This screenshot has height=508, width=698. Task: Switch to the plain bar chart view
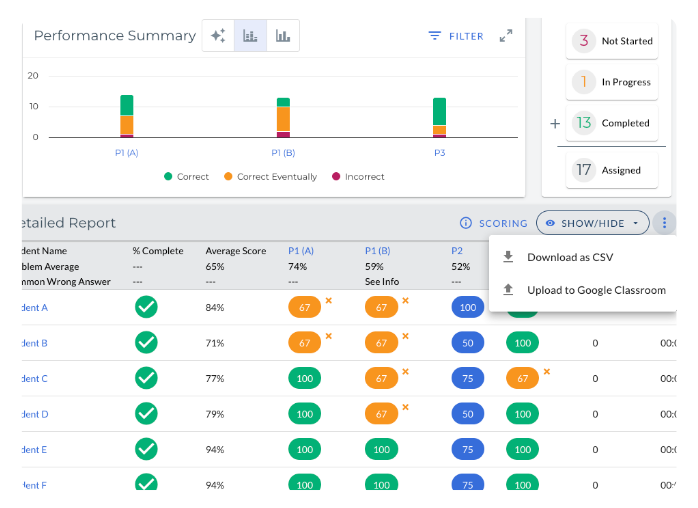coord(283,36)
